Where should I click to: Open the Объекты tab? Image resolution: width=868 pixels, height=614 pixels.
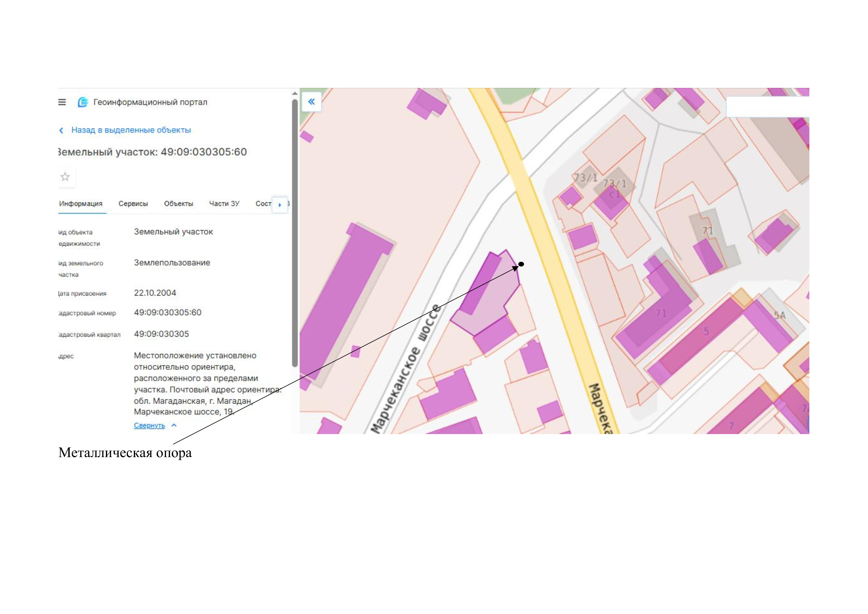[x=178, y=204]
